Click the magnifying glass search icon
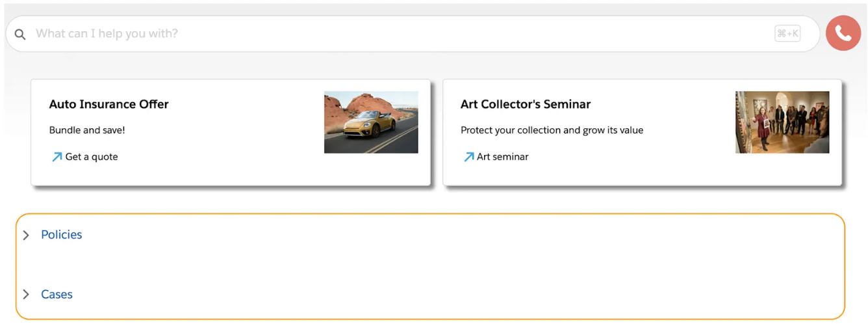868x324 pixels. (x=20, y=34)
